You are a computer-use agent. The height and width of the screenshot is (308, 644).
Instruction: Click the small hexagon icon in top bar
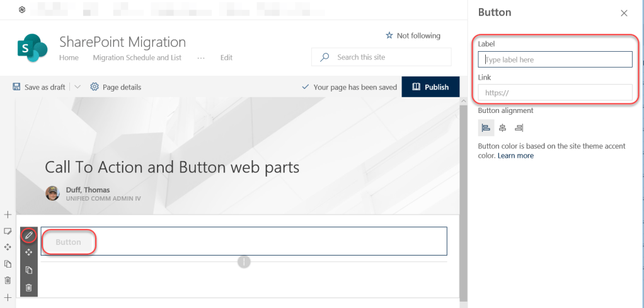pos(22,10)
